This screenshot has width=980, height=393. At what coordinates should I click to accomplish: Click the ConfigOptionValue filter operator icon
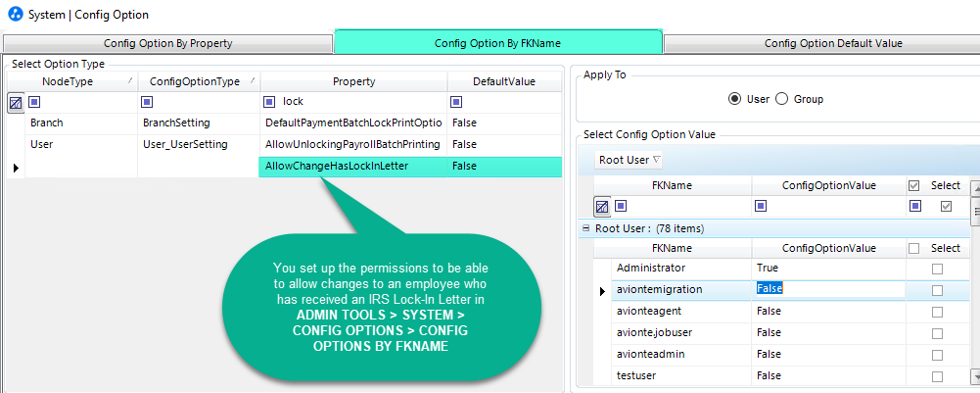pyautogui.click(x=761, y=207)
